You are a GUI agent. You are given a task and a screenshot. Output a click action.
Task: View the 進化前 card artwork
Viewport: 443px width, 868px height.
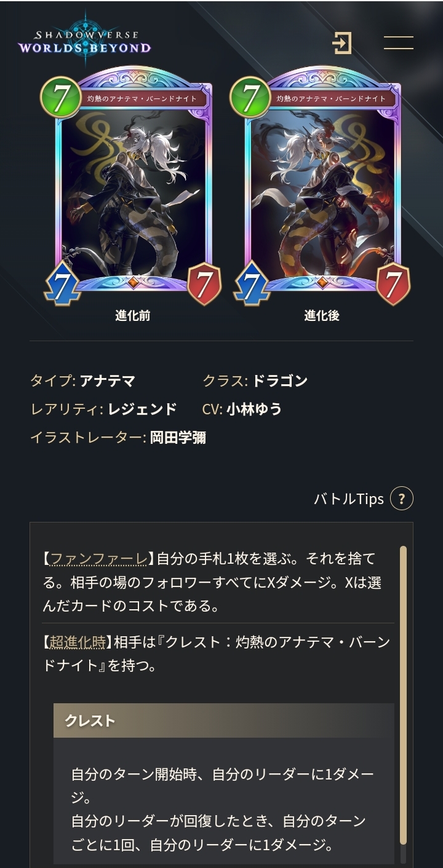[133, 184]
